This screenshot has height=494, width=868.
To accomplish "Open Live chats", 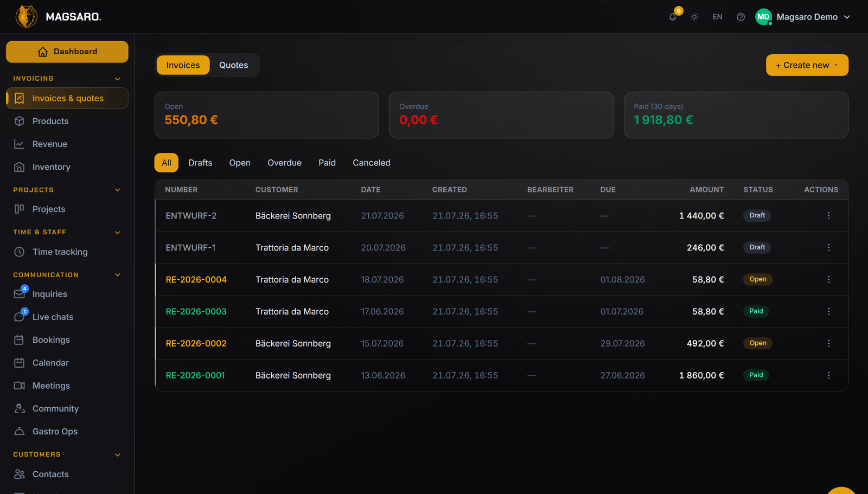I will [x=67, y=317].
